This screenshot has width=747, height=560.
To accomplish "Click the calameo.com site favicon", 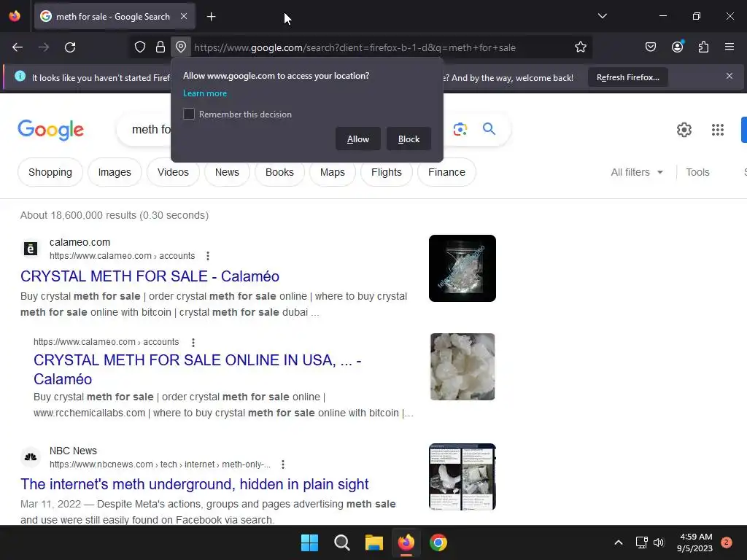I will point(31,249).
